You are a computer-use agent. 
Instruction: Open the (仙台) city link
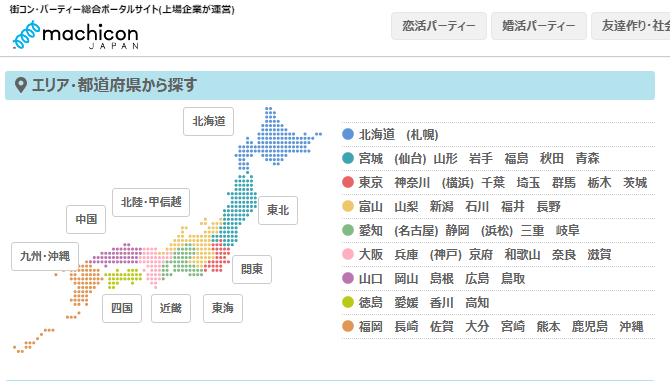(410, 158)
